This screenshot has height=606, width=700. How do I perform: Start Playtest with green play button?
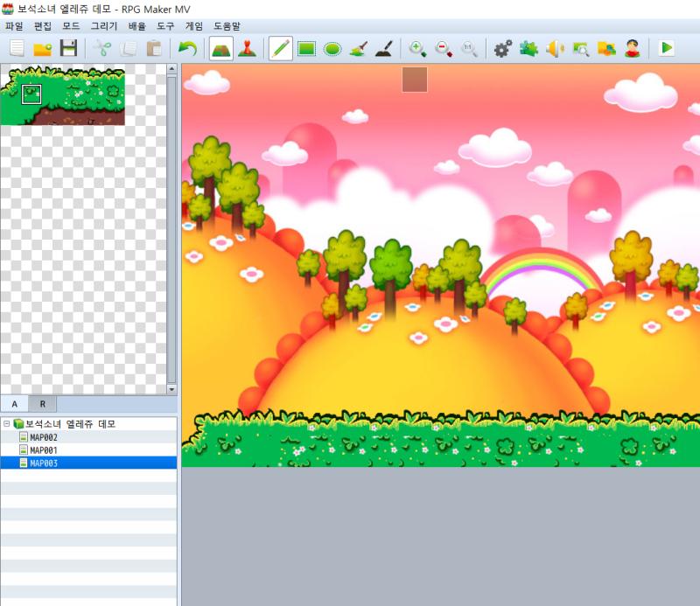point(667,48)
